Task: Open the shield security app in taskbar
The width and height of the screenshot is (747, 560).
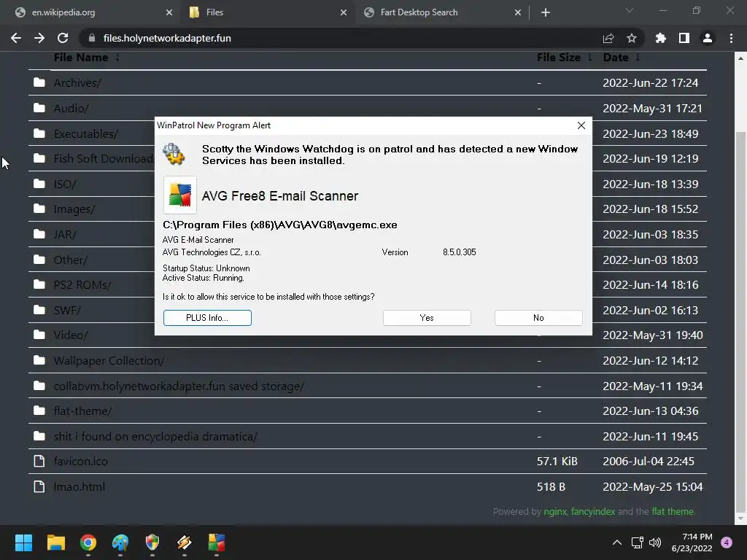Action: click(152, 542)
